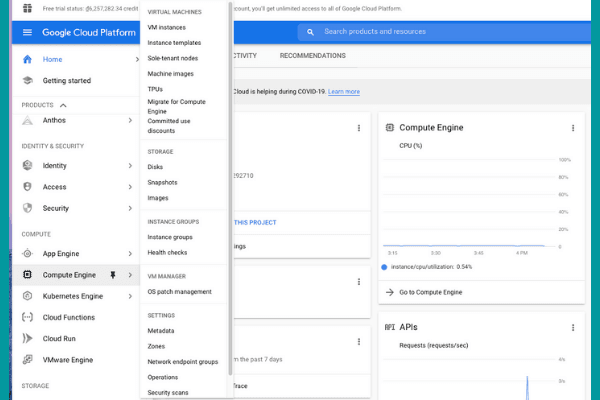Click the Home house icon
The width and height of the screenshot is (600, 400).
[27, 59]
